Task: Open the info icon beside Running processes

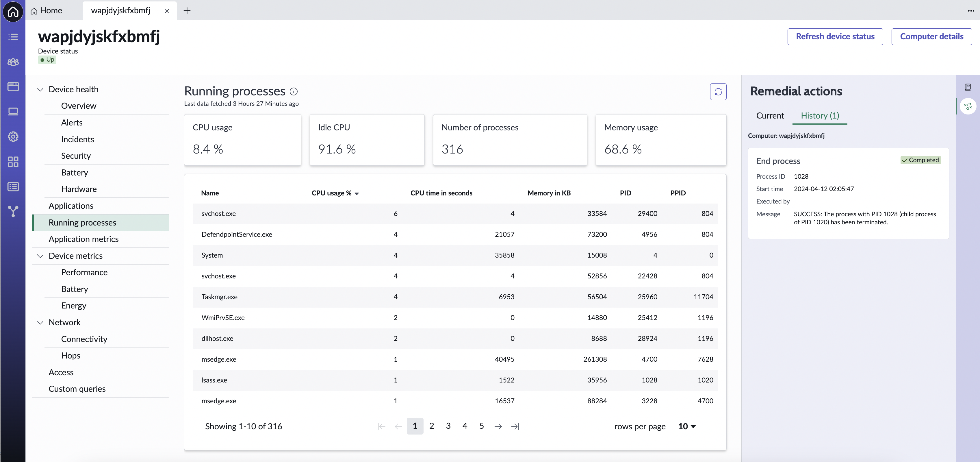Action: (x=293, y=91)
